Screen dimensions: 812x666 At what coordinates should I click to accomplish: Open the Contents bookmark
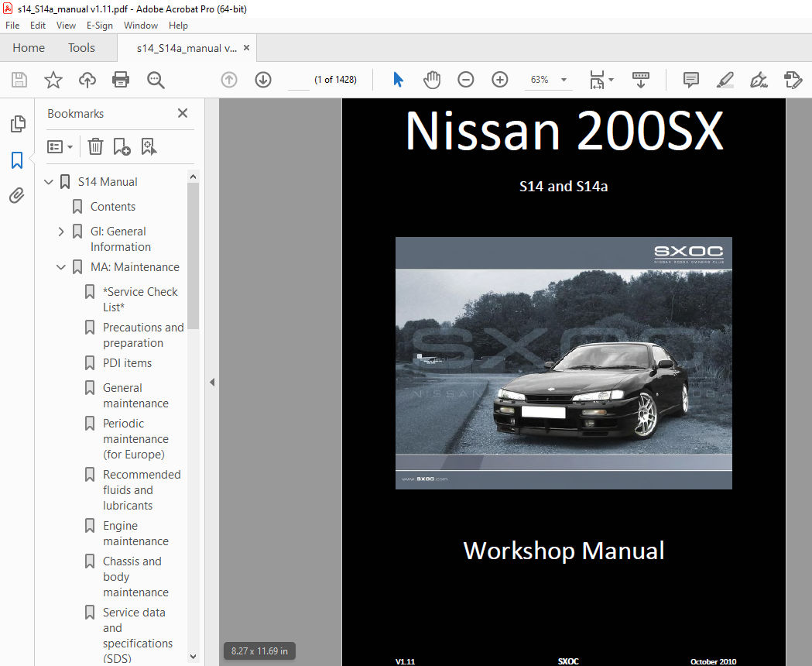click(x=113, y=207)
